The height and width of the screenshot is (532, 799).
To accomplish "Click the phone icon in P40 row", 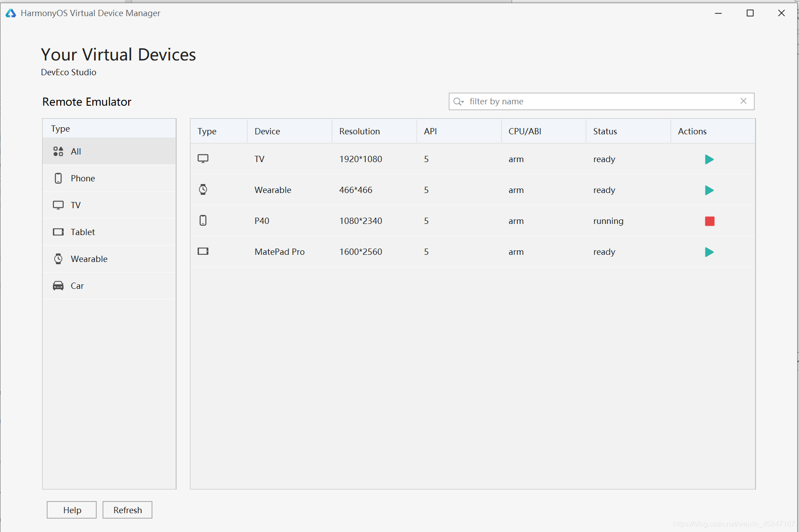I will click(x=203, y=220).
